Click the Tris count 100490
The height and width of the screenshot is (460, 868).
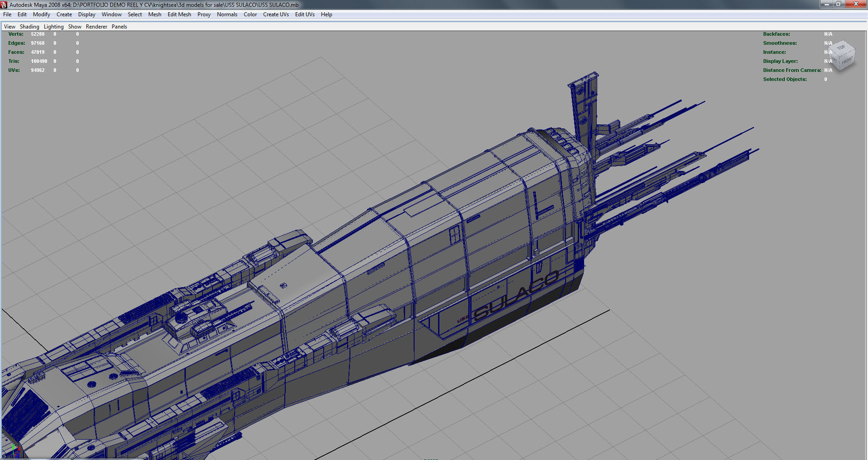(39, 62)
